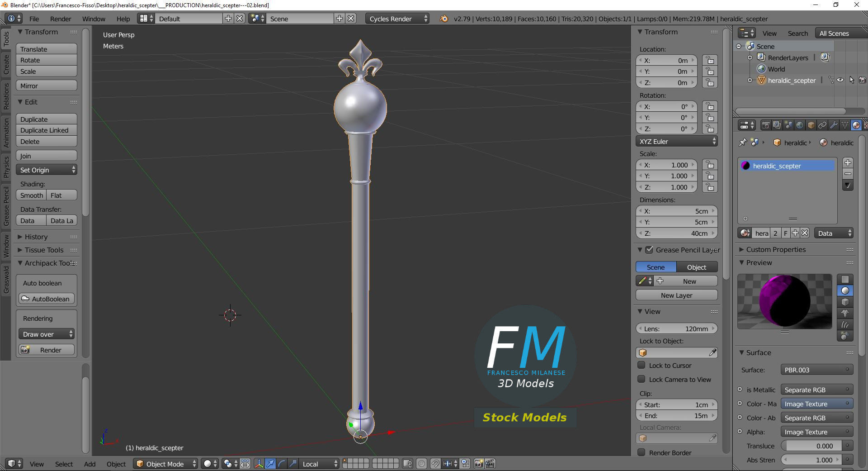Click the OpenGL render image camera icon
868x471 pixels.
[x=479, y=464]
